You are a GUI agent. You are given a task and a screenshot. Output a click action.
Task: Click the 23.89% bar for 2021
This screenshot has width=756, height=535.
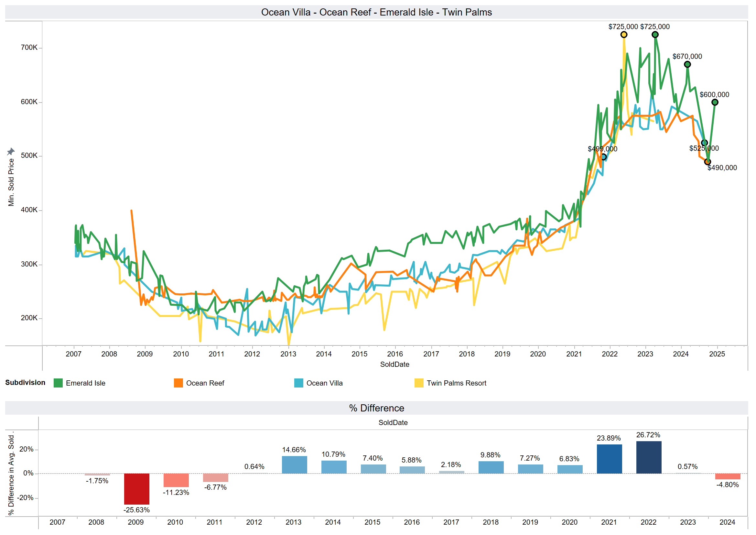click(610, 459)
